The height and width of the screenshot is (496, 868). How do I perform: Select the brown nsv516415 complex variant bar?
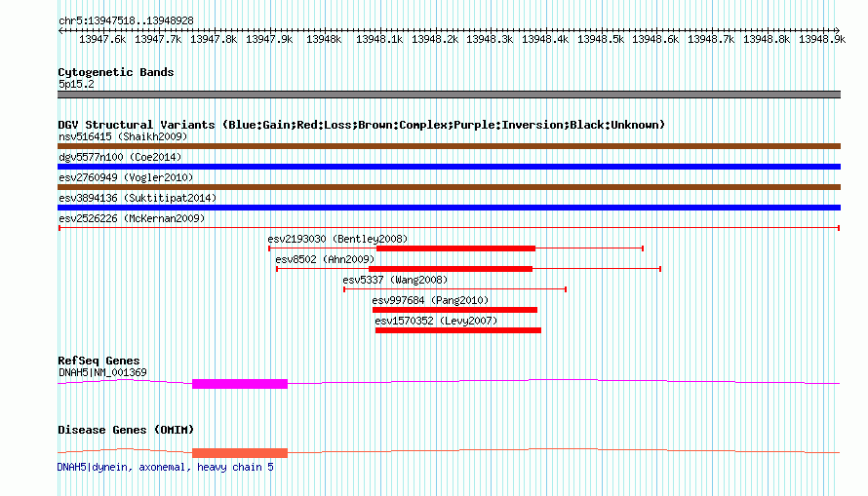[x=449, y=146]
